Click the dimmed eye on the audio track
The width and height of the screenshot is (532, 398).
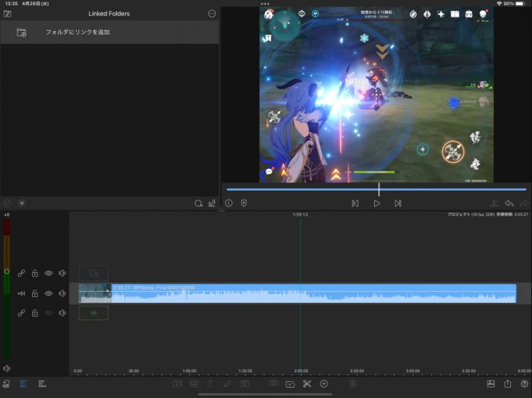click(x=48, y=312)
